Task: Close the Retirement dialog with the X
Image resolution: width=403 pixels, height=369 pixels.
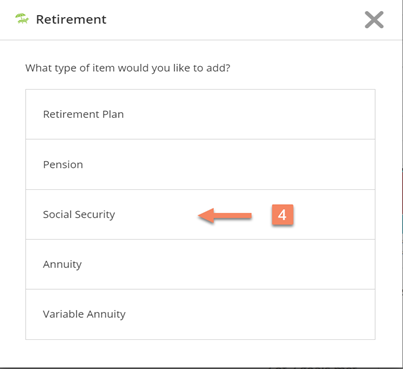Action: 374,20
